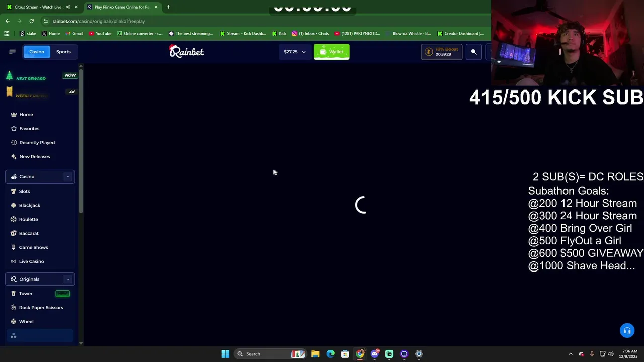Open the browser apps grid icon
Screen dimensions: 644x362
7,34
